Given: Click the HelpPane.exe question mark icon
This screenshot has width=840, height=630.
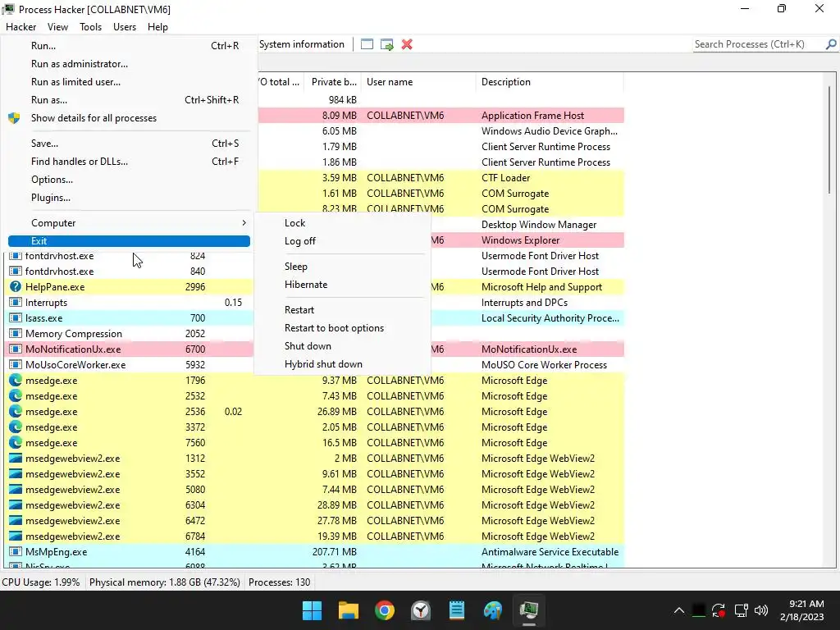Looking at the screenshot, I should [x=16, y=287].
